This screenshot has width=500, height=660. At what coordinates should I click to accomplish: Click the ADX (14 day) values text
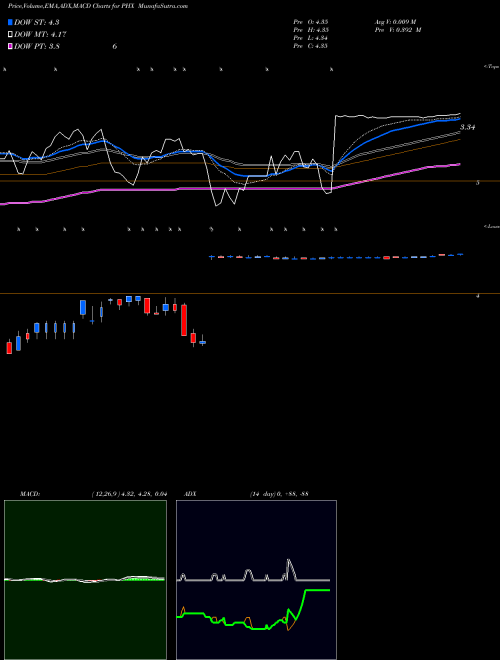tap(279, 493)
